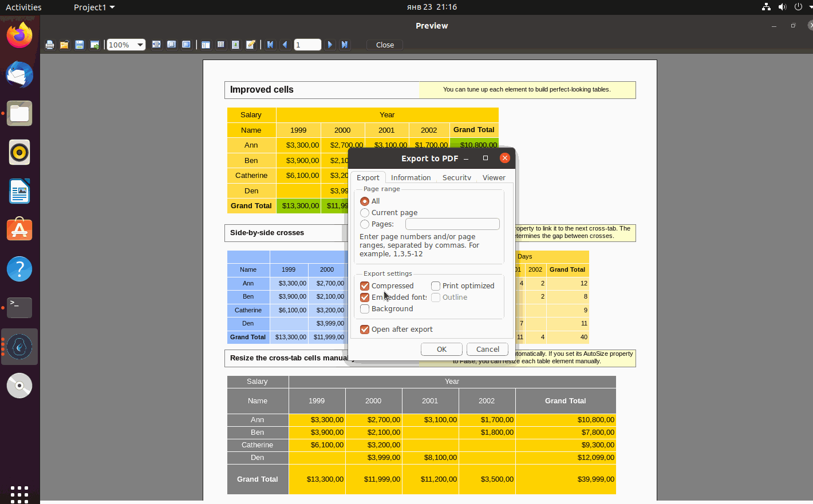Go to first page icon
Image resolution: width=813 pixels, height=504 pixels.
[x=270, y=45]
